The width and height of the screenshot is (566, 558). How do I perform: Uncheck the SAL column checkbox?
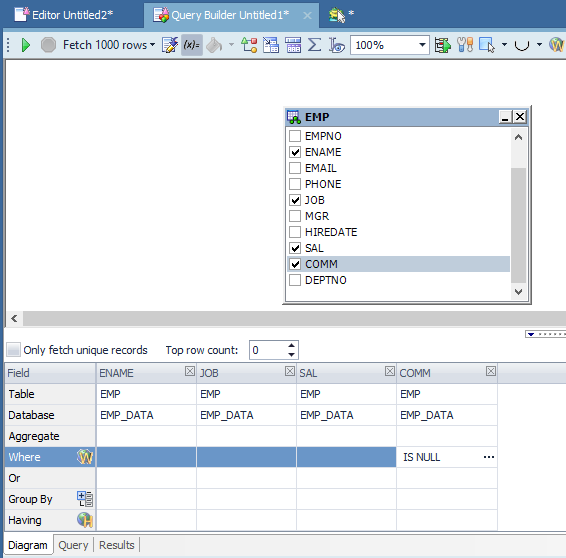[x=295, y=248]
